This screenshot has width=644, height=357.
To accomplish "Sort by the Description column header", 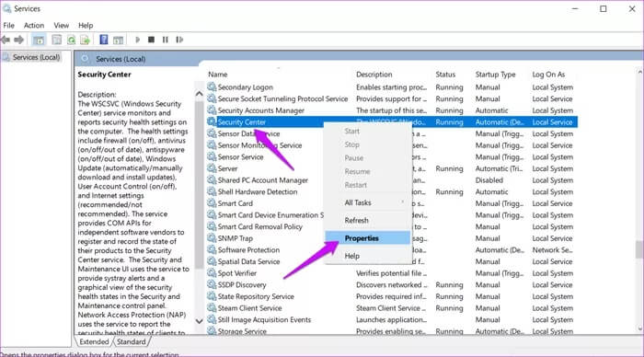I will tap(374, 75).
